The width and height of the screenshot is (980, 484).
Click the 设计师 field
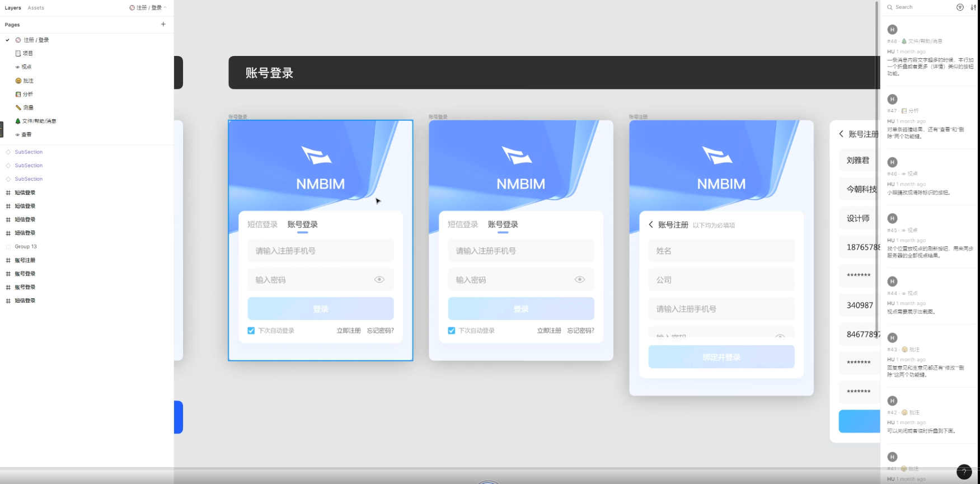point(859,218)
